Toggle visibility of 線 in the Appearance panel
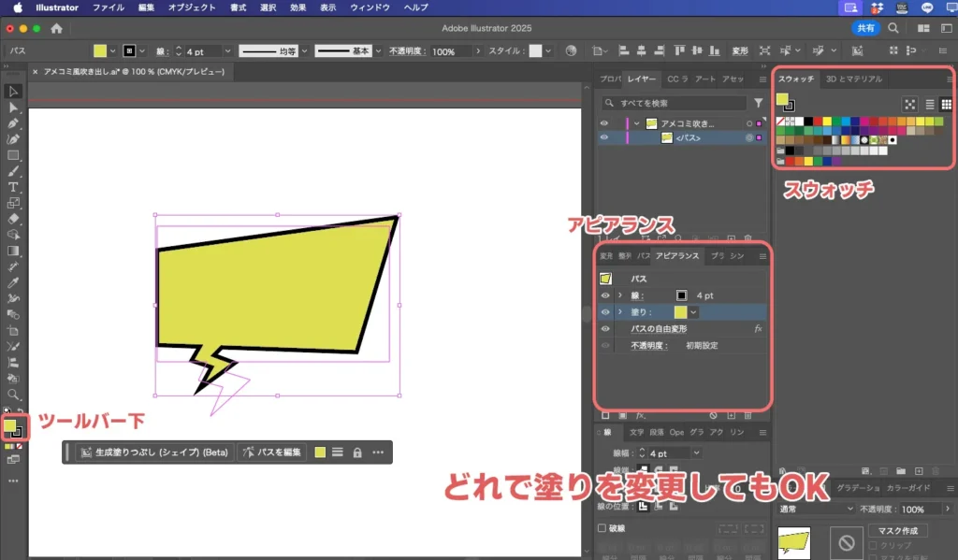Screen dimensions: 958x560 [x=604, y=295]
